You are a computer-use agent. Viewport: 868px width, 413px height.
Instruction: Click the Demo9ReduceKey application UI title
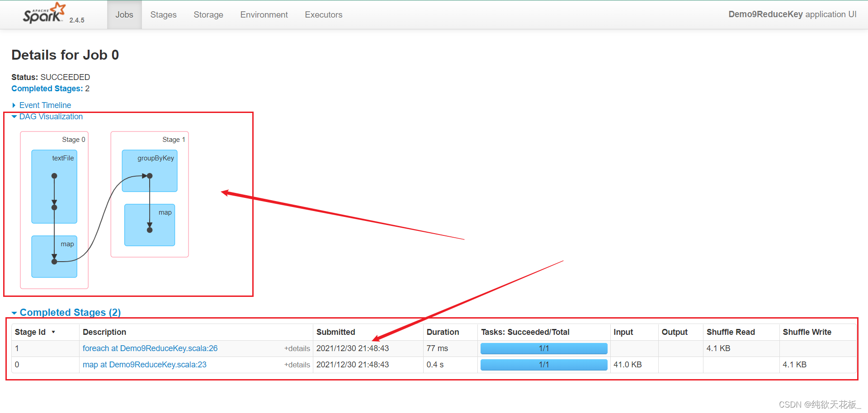[792, 14]
